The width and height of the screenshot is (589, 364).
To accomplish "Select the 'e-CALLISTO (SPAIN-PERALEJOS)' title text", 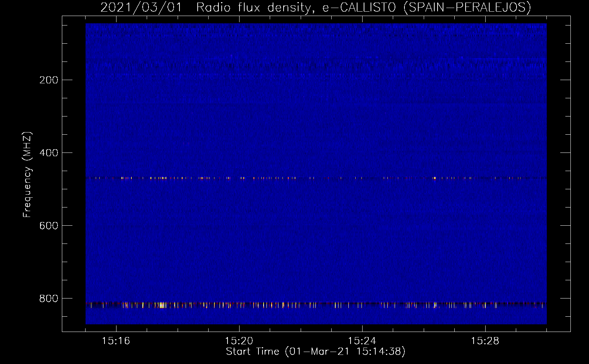I will pyautogui.click(x=427, y=8).
